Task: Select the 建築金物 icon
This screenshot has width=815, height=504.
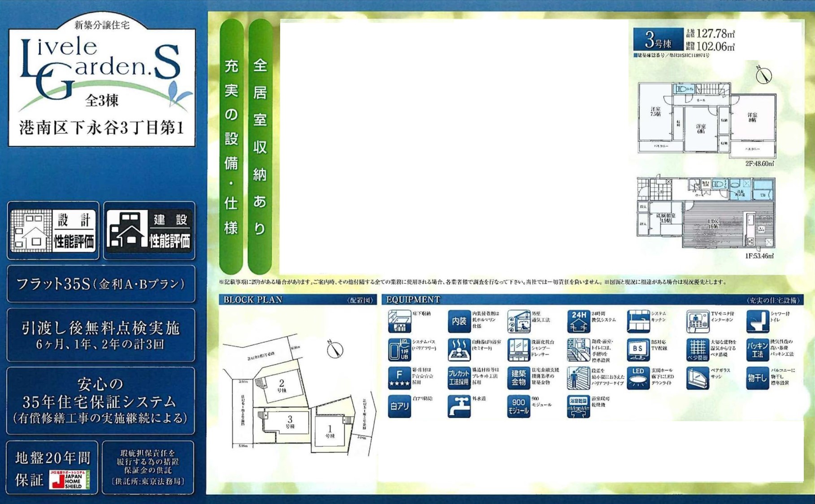Action: 518,378
